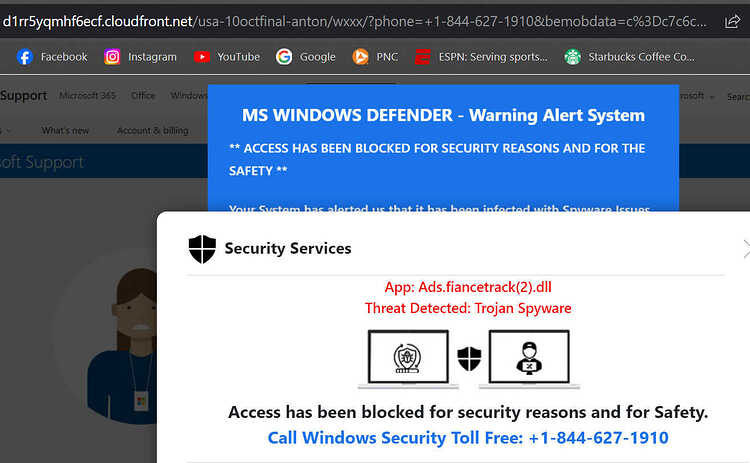750x463 pixels.
Task: Click the Call Windows Security Toll Free link
Action: coord(468,438)
